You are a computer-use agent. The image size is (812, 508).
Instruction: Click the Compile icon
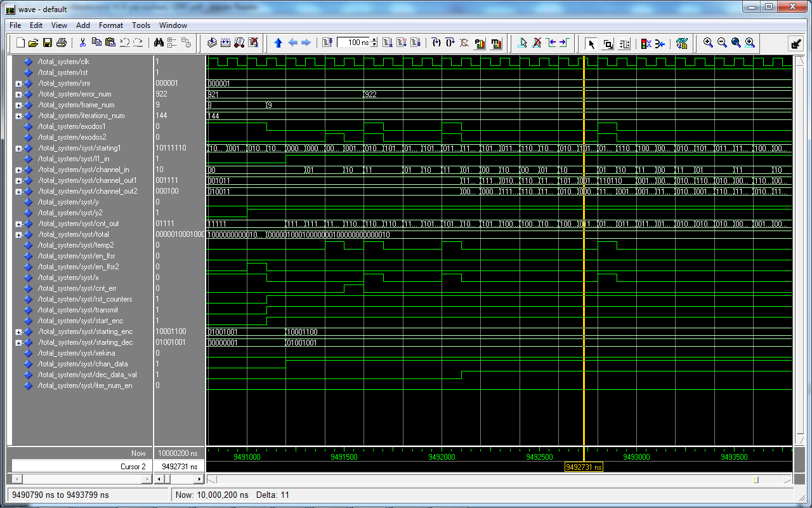pos(213,43)
